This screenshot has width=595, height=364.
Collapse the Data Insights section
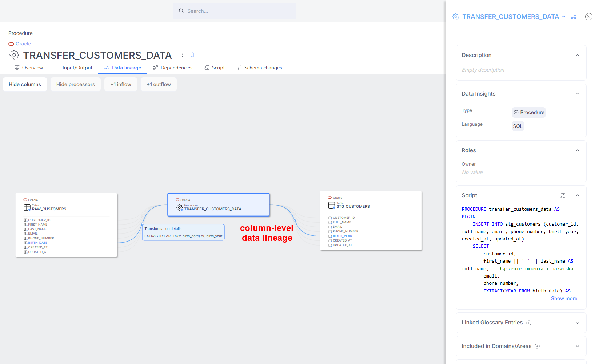577,94
